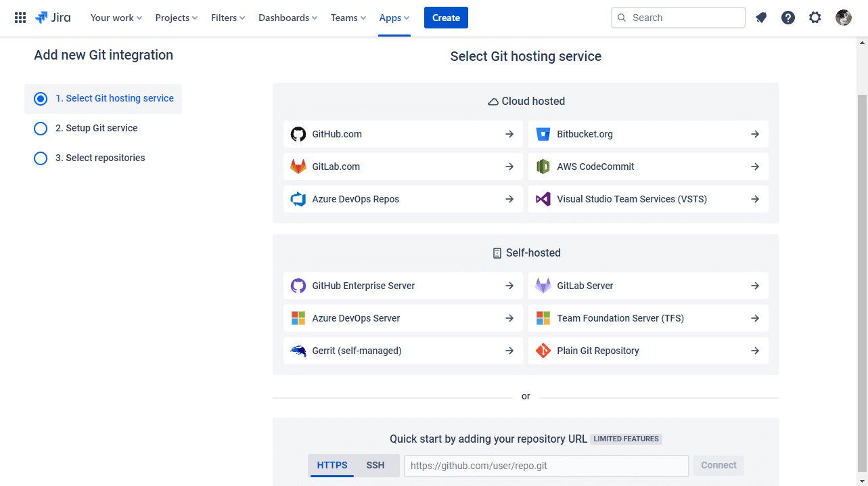Click the Jira logo
The width and height of the screenshot is (868, 486).
[x=53, y=18]
